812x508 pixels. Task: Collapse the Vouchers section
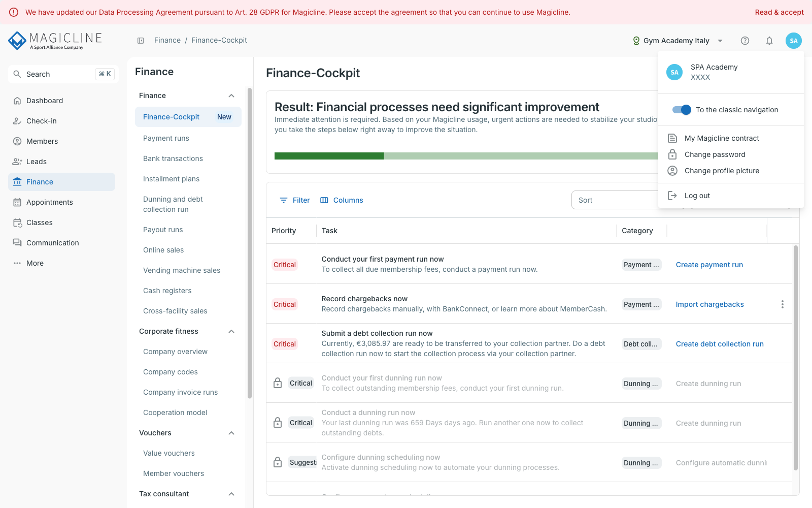click(x=231, y=433)
